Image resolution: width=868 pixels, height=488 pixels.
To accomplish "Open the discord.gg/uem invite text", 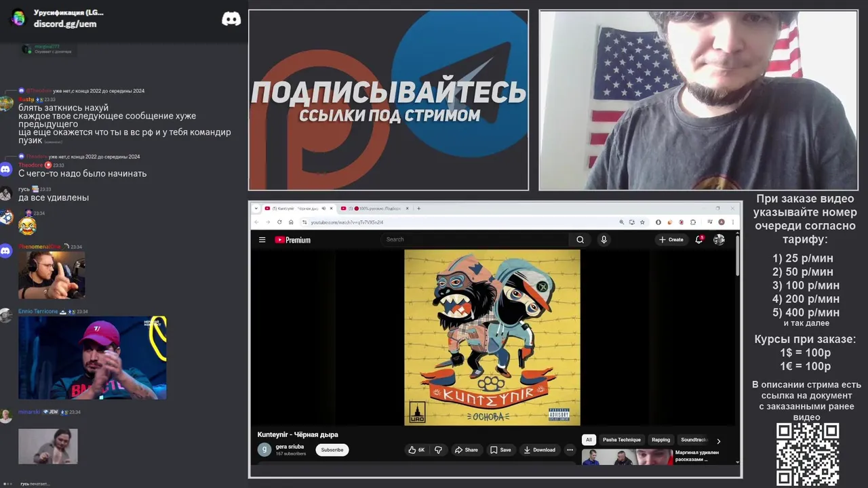I will pos(65,24).
